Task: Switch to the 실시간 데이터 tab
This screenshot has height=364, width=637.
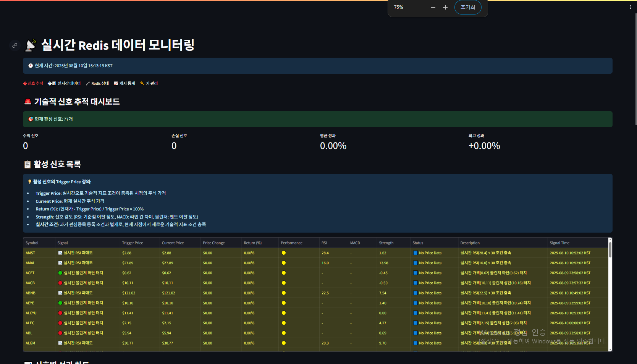Action: pyautogui.click(x=64, y=83)
